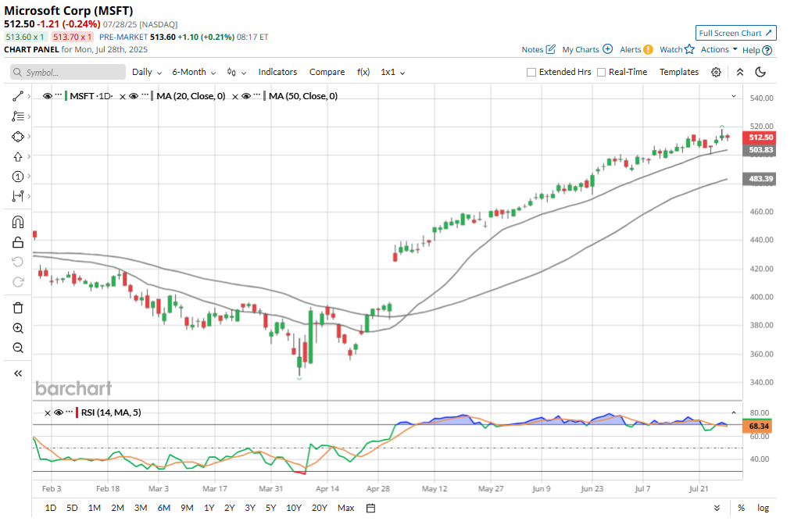This screenshot has width=794, height=532.
Task: Select the 10Y time range
Action: 294,509
